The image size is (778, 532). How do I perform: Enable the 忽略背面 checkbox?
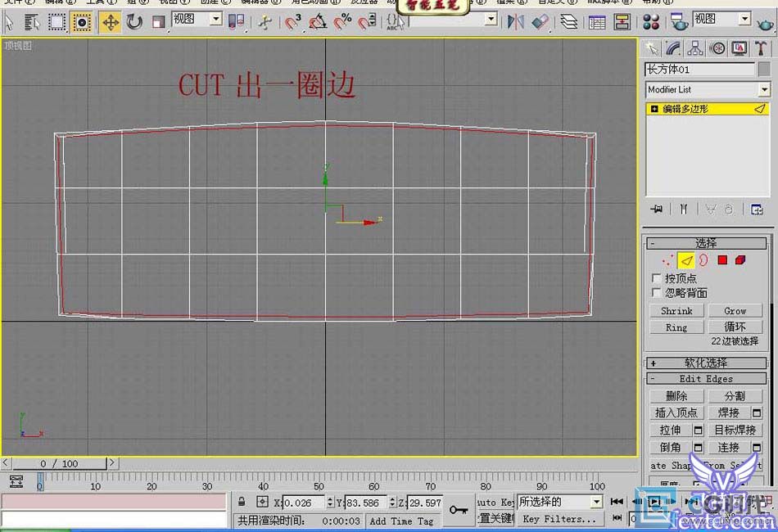(x=657, y=292)
